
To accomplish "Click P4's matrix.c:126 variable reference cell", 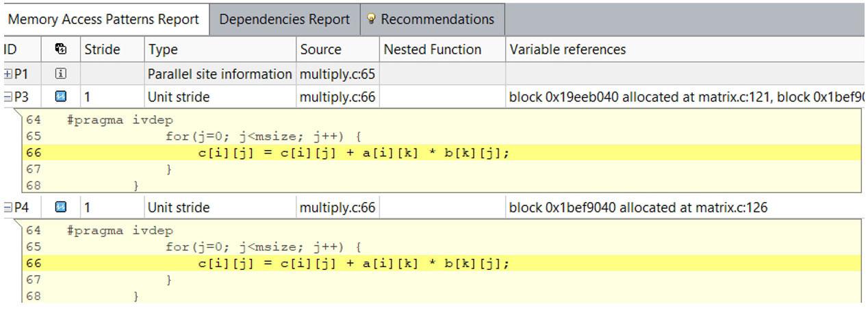I will pos(638,207).
